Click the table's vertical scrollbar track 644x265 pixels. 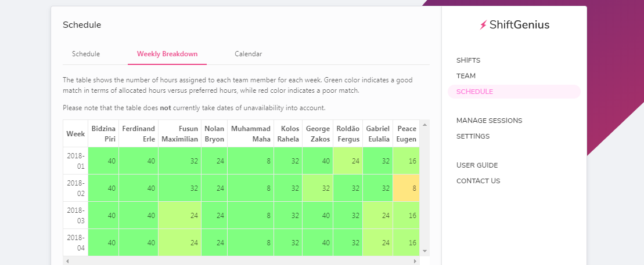[424, 188]
